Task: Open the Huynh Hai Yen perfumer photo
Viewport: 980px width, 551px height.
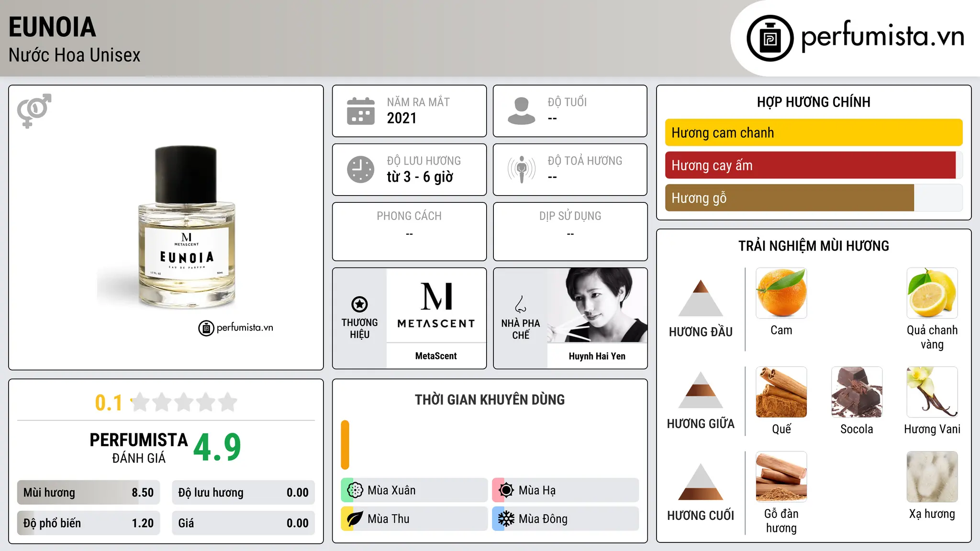Action: 597,305
